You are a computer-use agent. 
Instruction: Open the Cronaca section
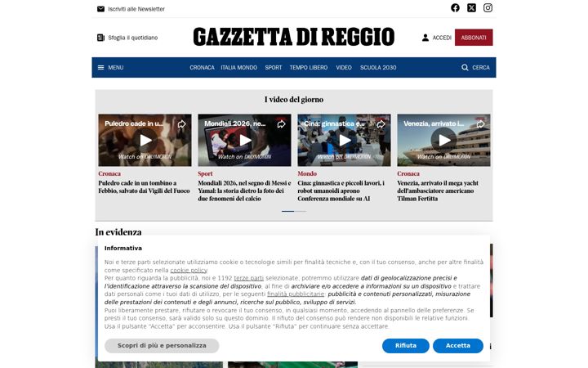(202, 68)
